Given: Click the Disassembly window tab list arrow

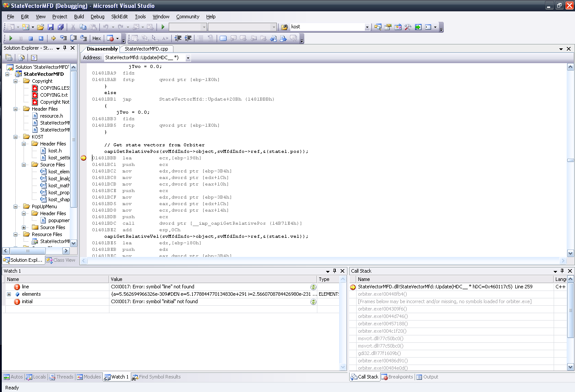Looking at the screenshot, I should pyautogui.click(x=561, y=49).
